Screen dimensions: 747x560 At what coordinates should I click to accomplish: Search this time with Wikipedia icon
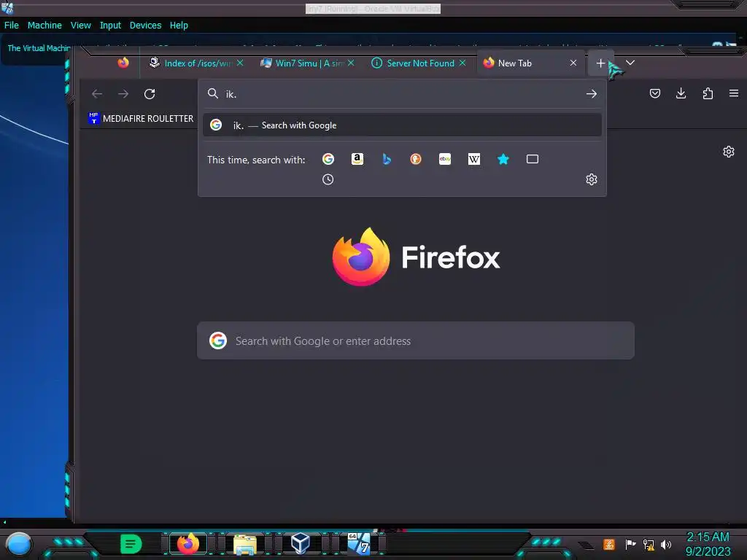coord(474,159)
